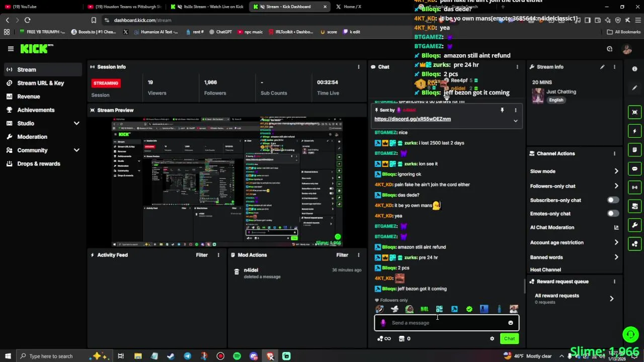Switch to Houston Texans YouTube tab
This screenshot has height=362, width=644.
click(x=124, y=7)
